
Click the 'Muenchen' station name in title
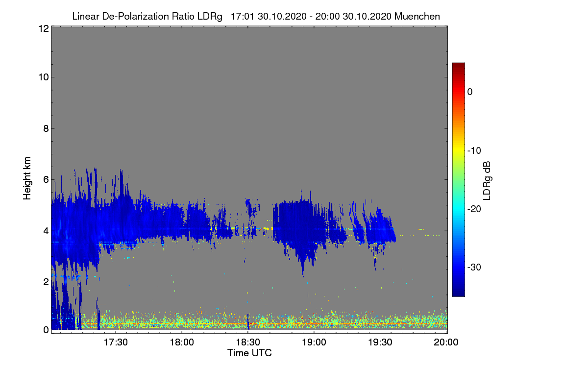point(417,16)
